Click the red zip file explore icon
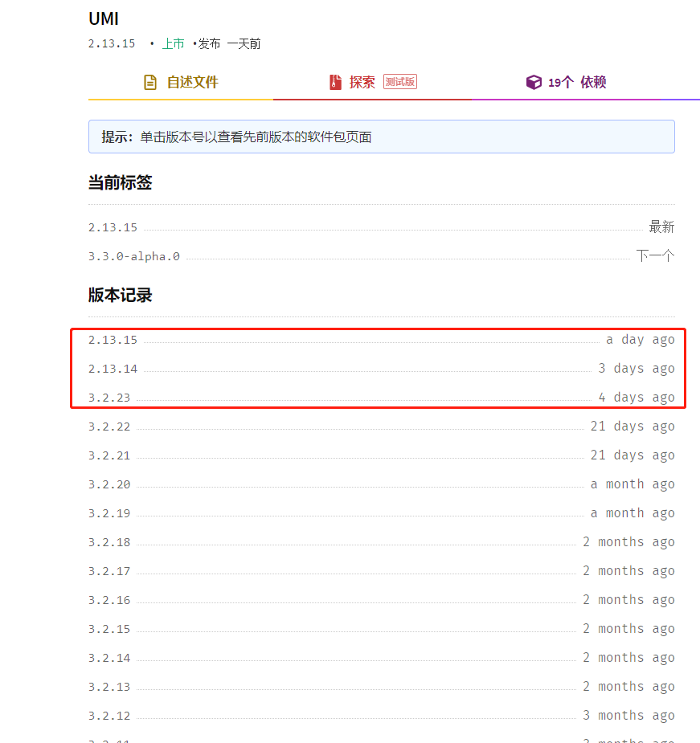The width and height of the screenshot is (700, 743). (x=335, y=83)
